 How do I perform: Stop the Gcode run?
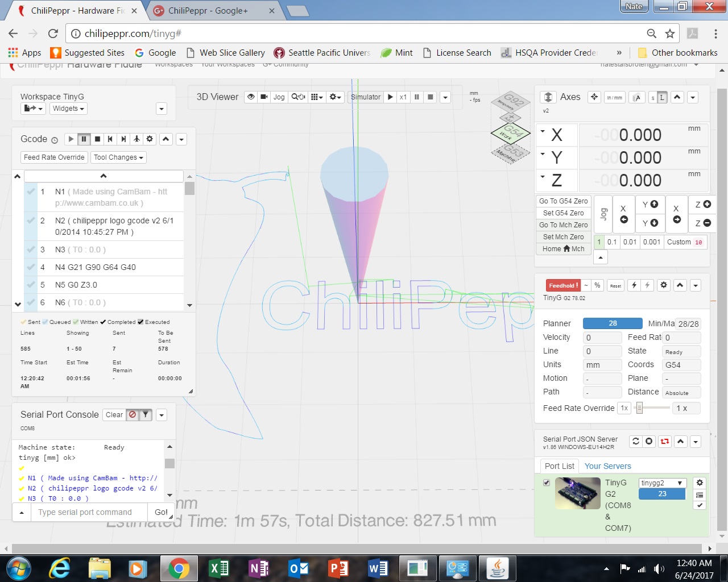[97, 139]
